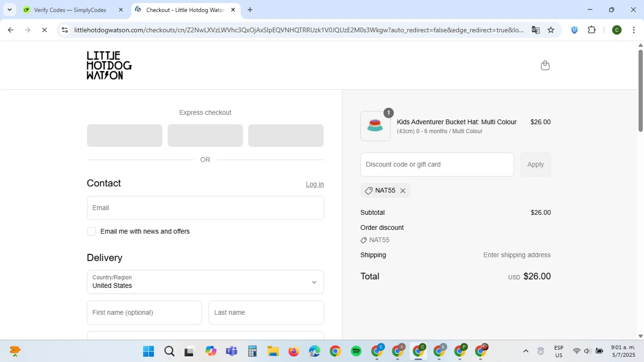
Task: Click the Last name field
Action: click(x=266, y=313)
